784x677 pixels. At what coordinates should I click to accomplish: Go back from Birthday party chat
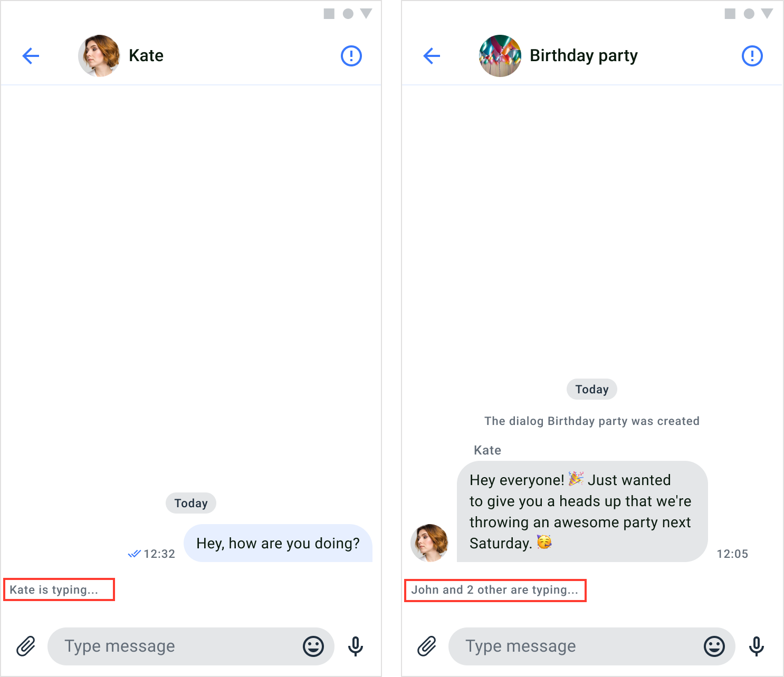432,55
